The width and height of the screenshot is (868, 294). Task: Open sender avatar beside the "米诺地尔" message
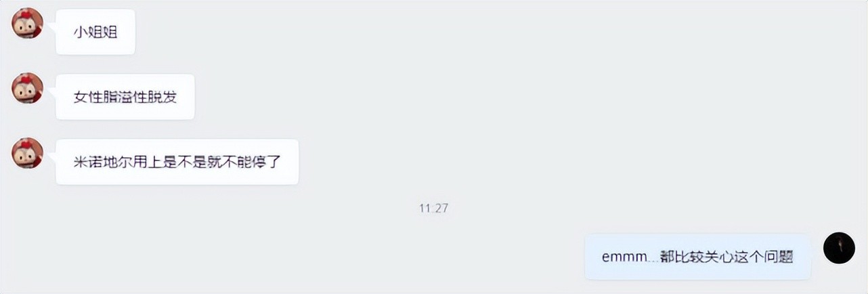click(28, 153)
